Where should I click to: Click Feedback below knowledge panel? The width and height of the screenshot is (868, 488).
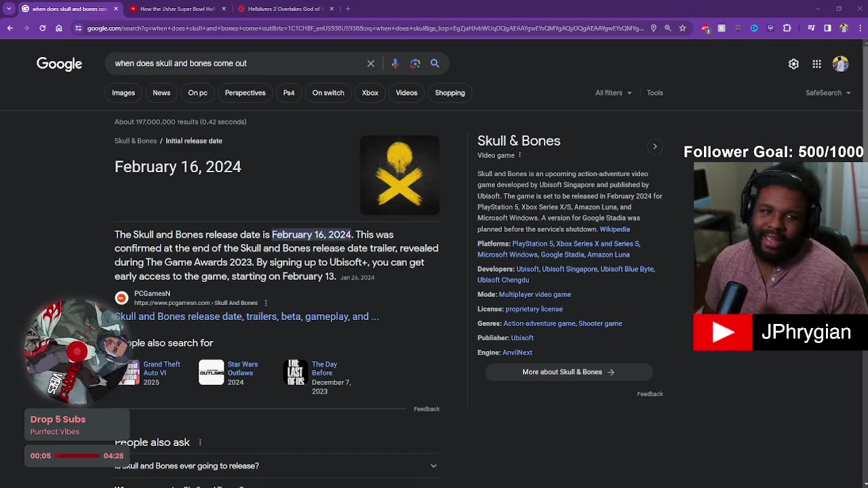650,394
